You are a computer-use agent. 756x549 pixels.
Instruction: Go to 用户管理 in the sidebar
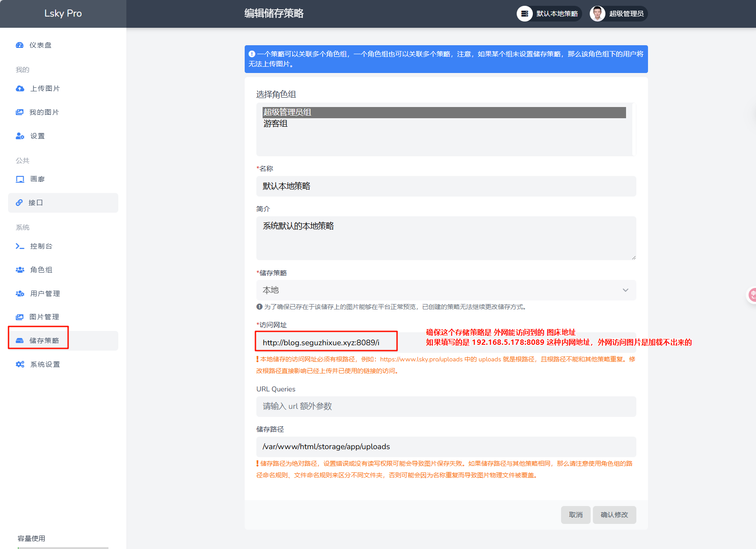(x=45, y=294)
